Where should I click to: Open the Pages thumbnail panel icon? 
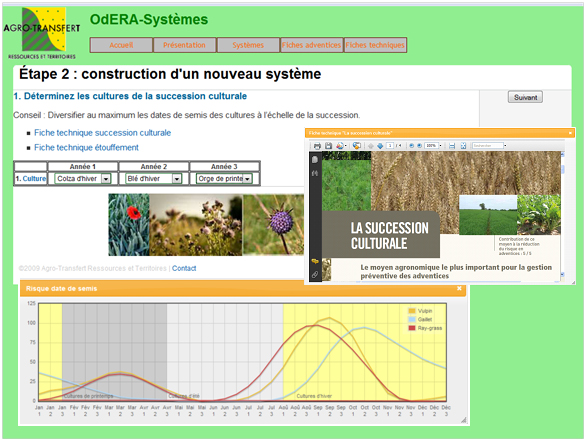(315, 160)
